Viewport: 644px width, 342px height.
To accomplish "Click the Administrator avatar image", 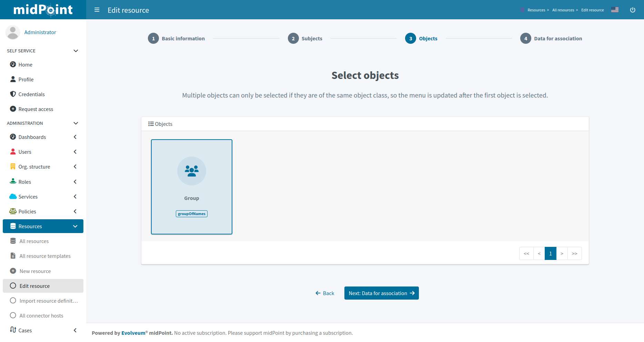I will 13,32.
